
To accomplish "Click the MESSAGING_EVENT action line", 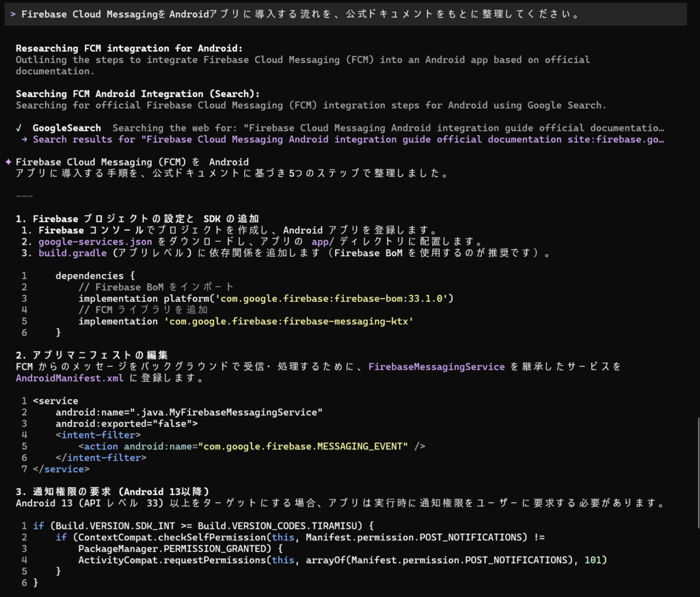I will [252, 446].
